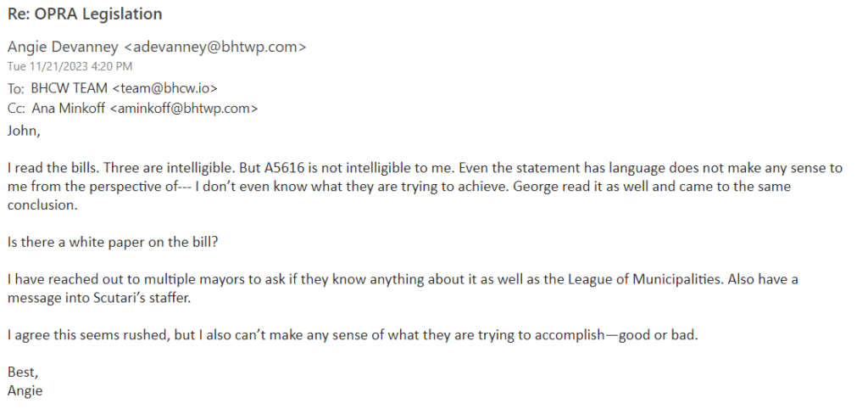Click the "Re: OPRA Legislation" subject line
Viewport: 868px width, 420px height.
85,14
